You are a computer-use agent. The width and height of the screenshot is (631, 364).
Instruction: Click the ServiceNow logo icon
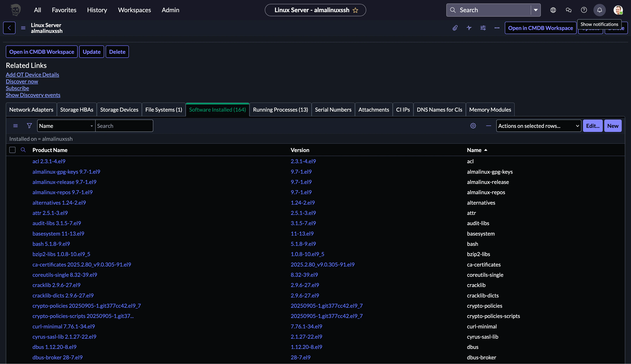tap(15, 10)
